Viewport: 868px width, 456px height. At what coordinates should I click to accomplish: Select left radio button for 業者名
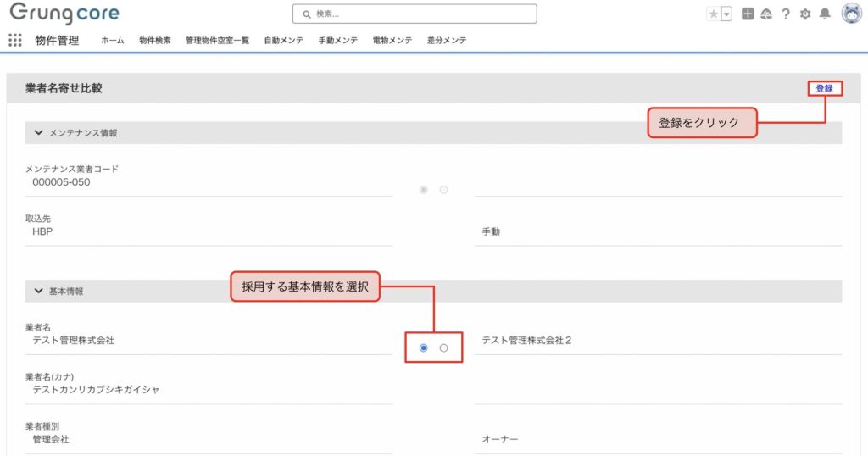[x=423, y=348]
